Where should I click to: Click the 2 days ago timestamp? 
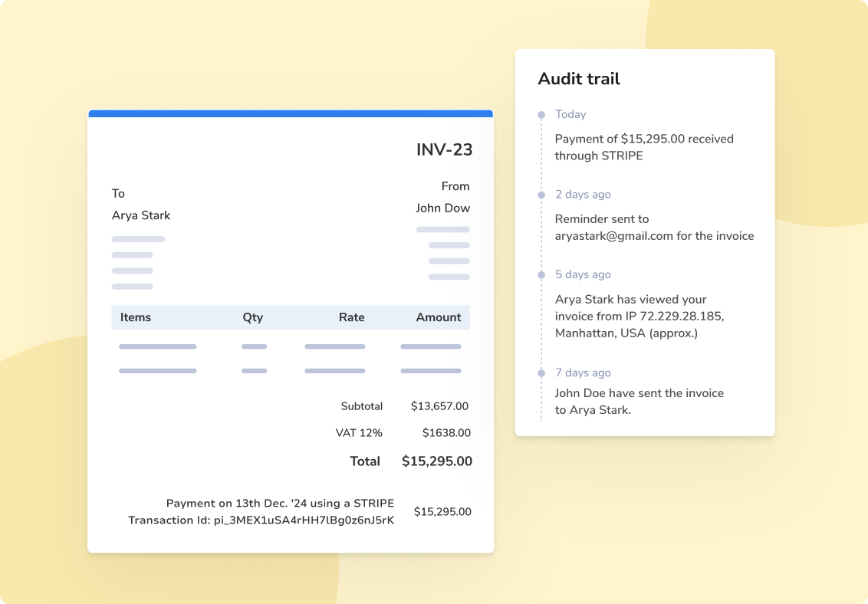pos(583,195)
